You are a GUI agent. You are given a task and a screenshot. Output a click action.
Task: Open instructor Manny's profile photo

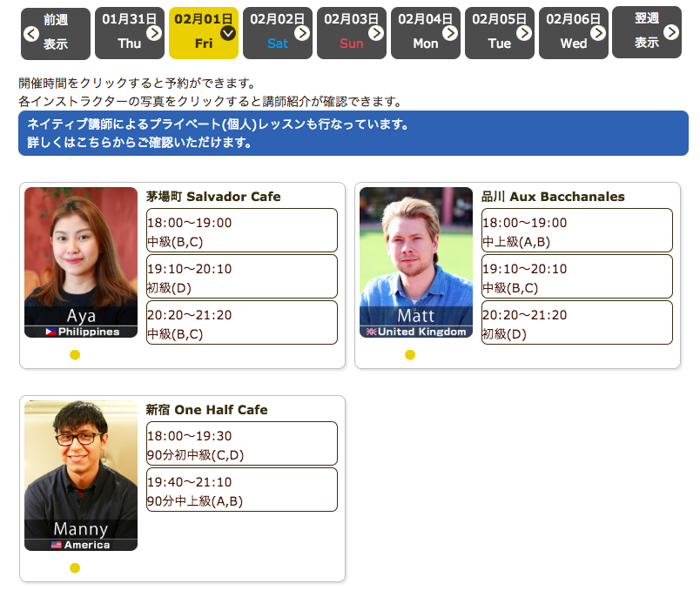coord(81,475)
